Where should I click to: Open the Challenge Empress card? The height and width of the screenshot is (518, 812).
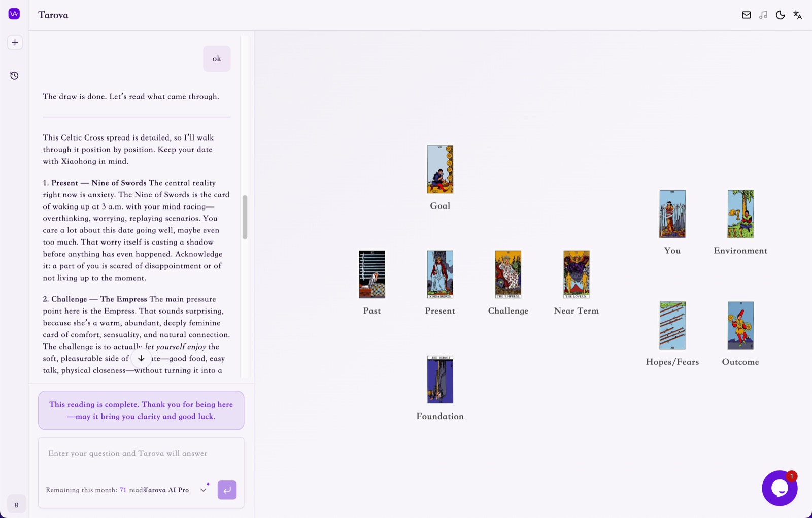click(508, 274)
